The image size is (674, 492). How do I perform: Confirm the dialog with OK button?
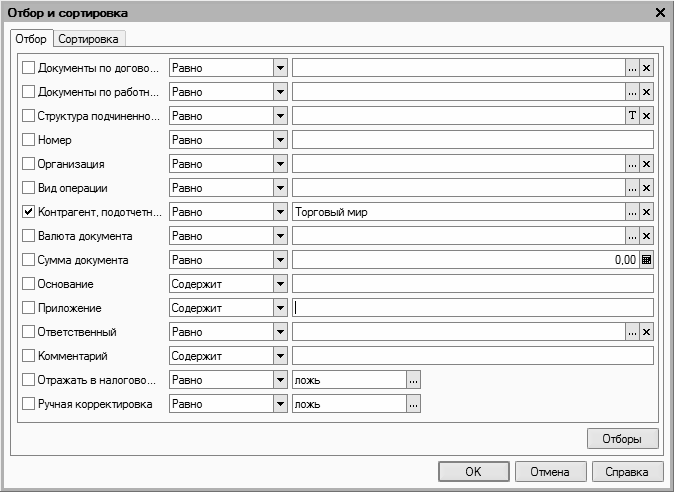click(474, 472)
